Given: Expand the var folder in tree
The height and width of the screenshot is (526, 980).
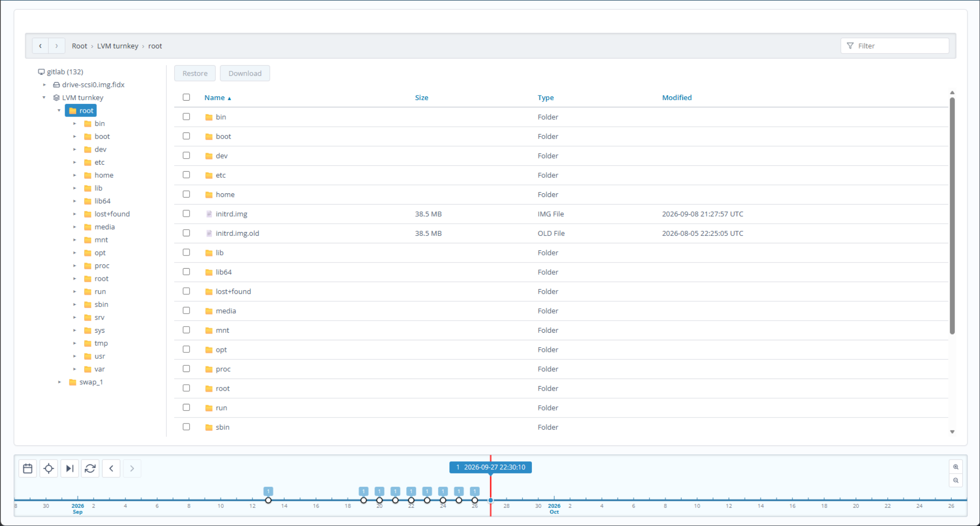Looking at the screenshot, I should point(74,369).
